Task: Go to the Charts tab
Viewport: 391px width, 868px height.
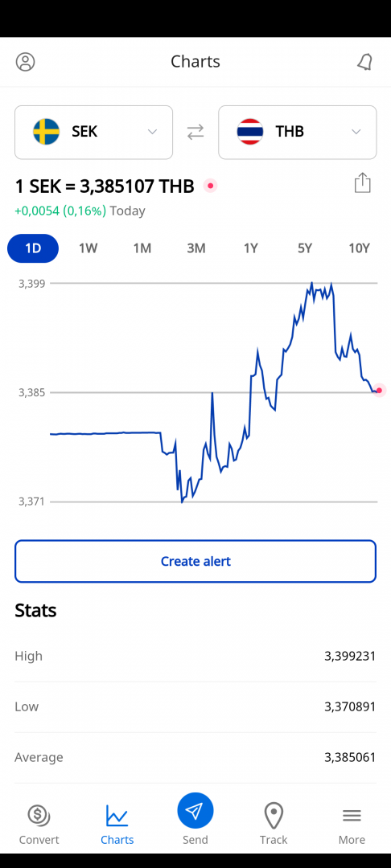Action: click(x=117, y=825)
